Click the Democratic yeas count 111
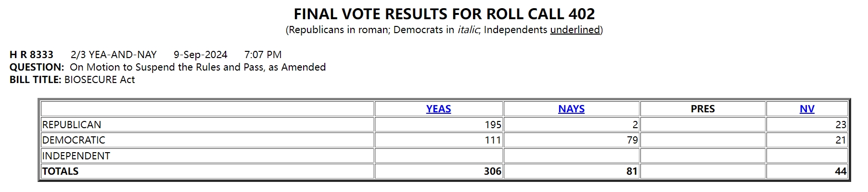The image size is (868, 192). 493,140
